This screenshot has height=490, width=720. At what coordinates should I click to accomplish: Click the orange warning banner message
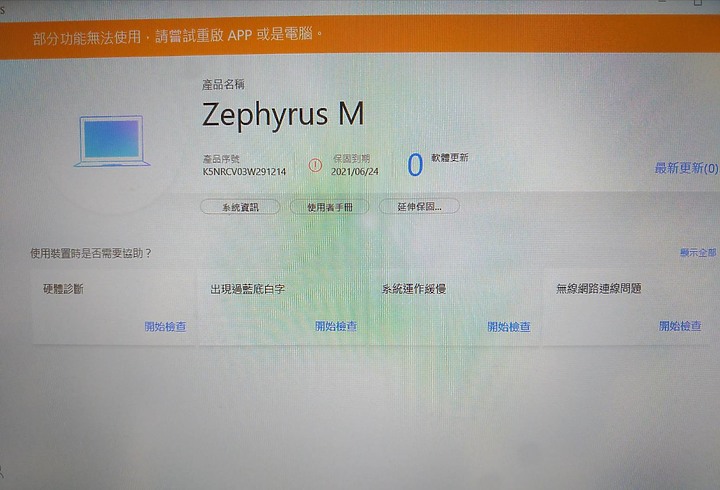click(178, 35)
